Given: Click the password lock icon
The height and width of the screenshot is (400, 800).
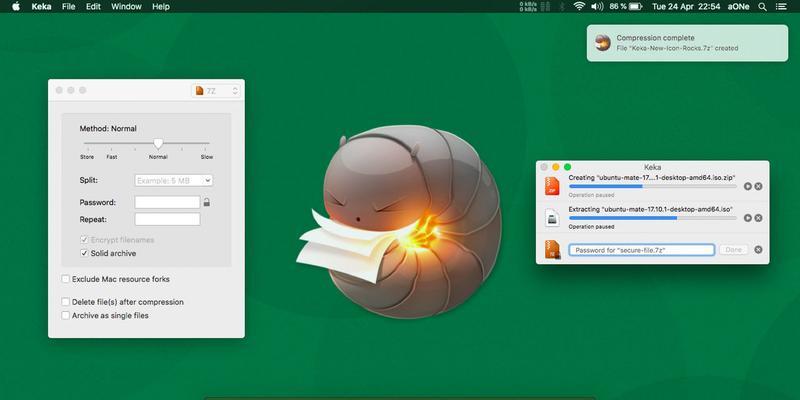Looking at the screenshot, I should (x=207, y=202).
